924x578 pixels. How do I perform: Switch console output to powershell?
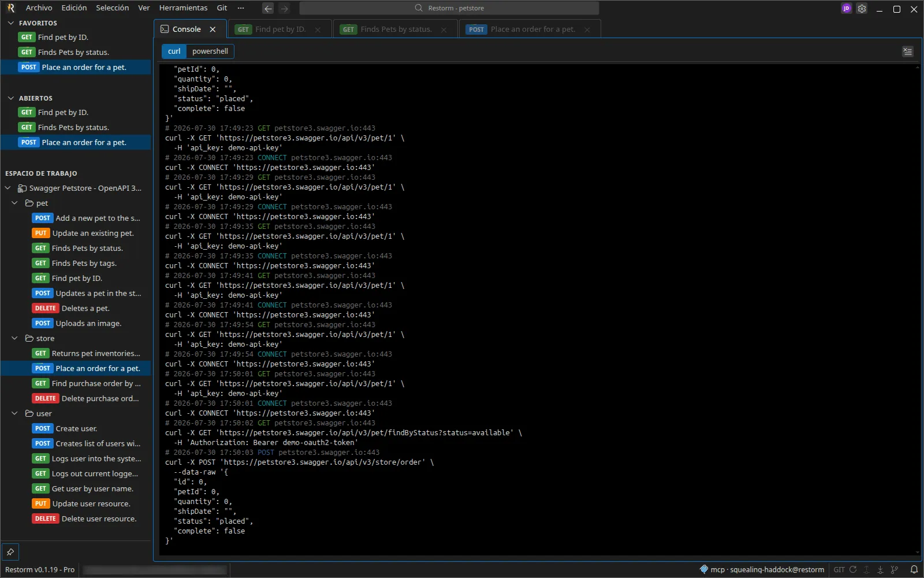210,51
